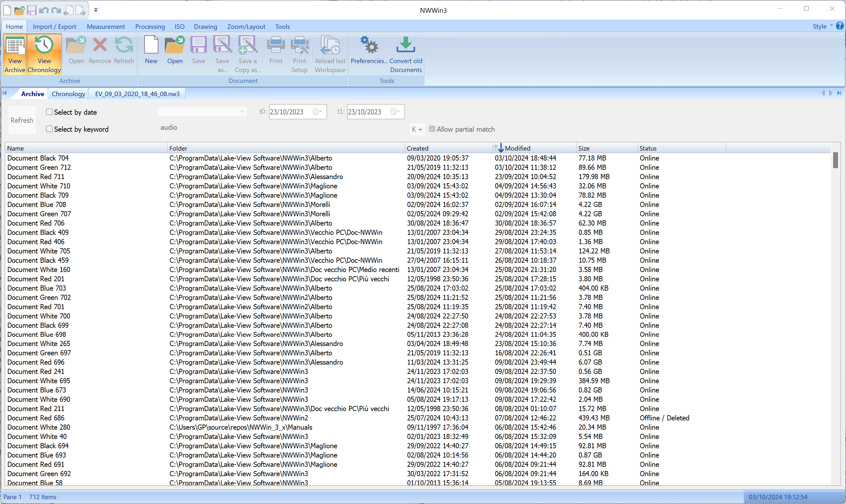846x504 pixels.
Task: Open the t0 date picker calendar dropdown
Action: click(318, 112)
